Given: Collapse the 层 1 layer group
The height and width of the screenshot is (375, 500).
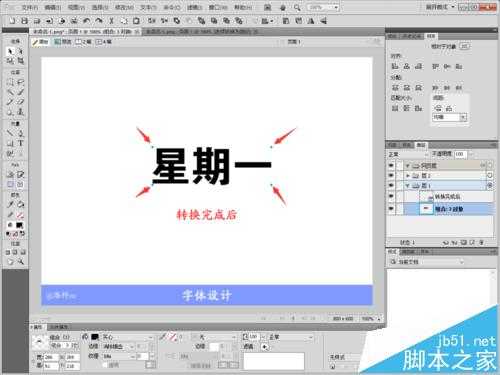Looking at the screenshot, I should pos(408,186).
